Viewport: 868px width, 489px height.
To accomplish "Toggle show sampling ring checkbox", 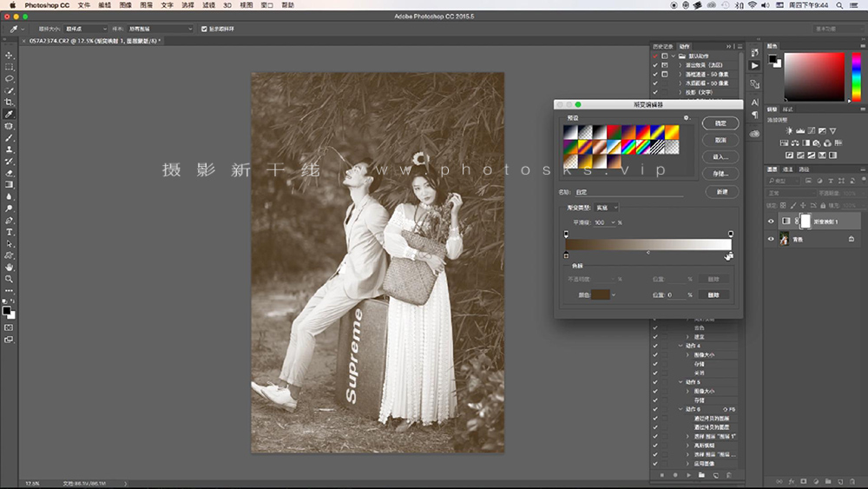I will (x=204, y=29).
